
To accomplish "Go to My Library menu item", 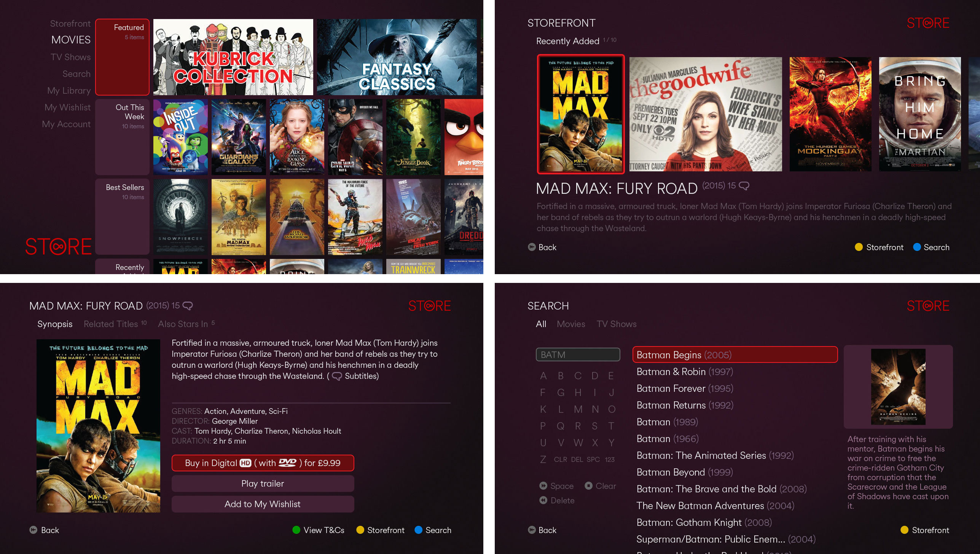I will point(69,91).
